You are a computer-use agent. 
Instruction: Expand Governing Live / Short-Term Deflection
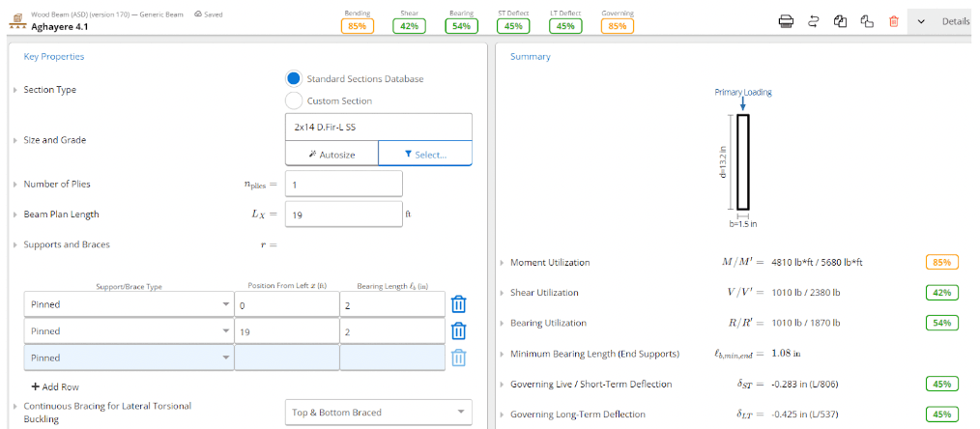503,385
